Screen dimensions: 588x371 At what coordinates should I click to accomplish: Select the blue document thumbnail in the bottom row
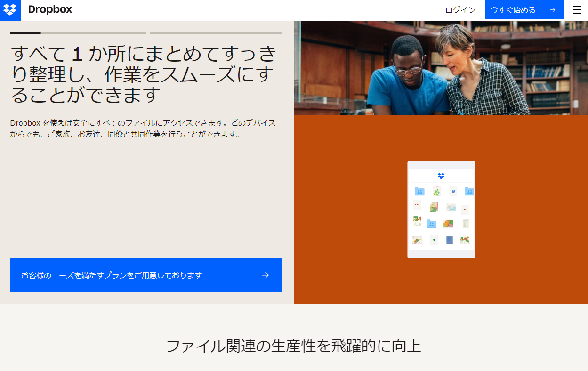tap(449, 240)
